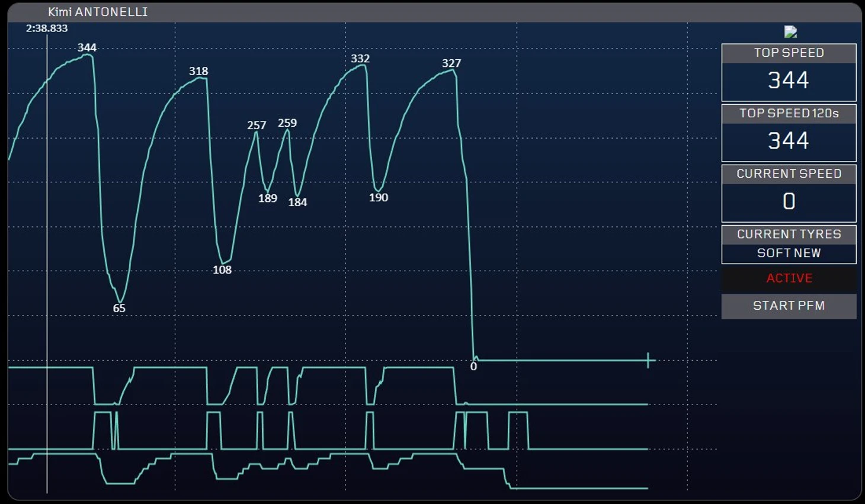The width and height of the screenshot is (865, 504).
Task: Click the broken image icon above Top Speed
Action: click(790, 32)
